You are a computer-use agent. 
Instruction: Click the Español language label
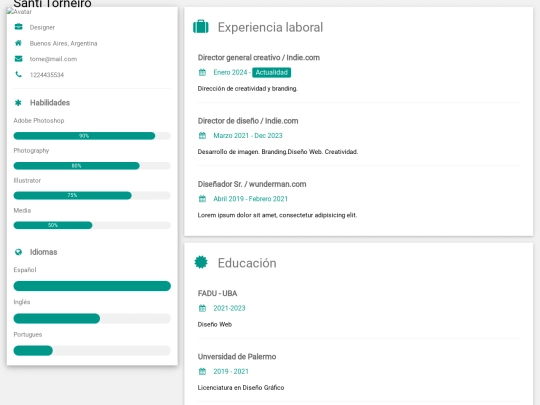(x=25, y=270)
